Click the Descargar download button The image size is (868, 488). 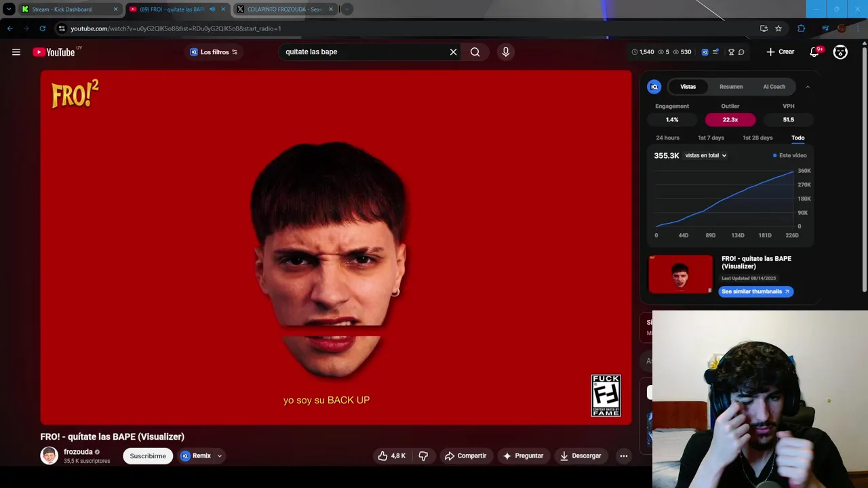click(x=580, y=456)
